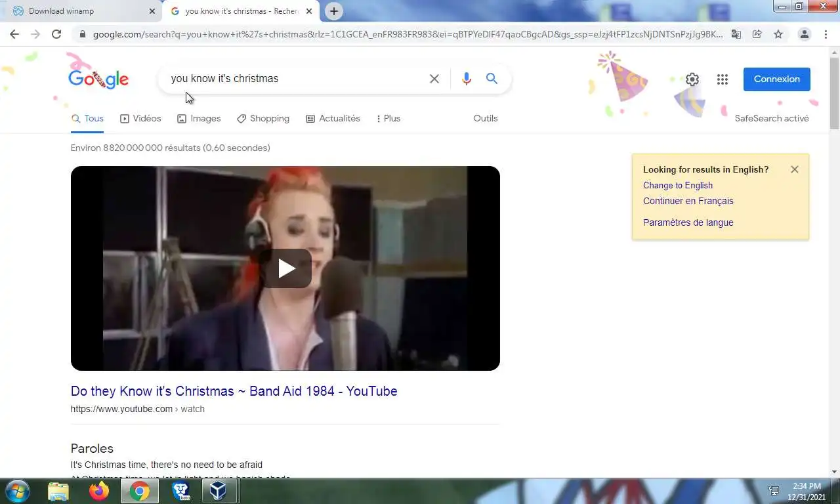
Task: Reload the current page
Action: pos(56,34)
